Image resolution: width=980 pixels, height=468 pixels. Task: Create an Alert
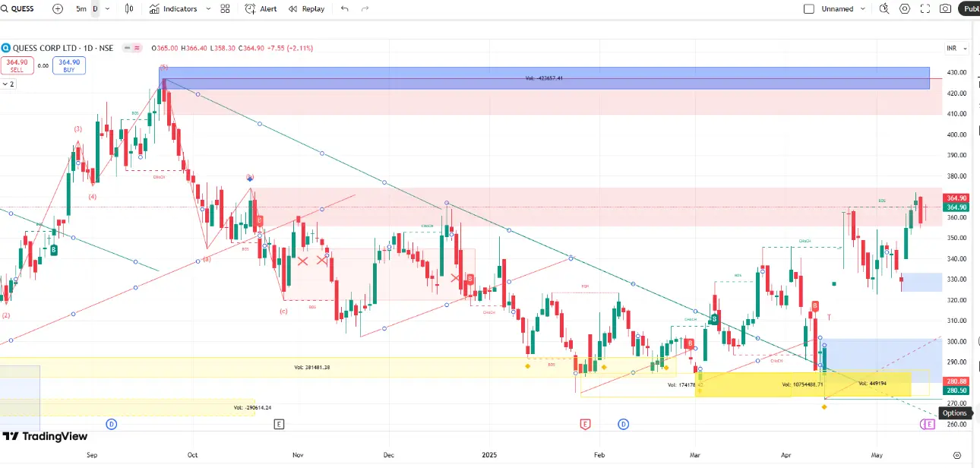261,9
